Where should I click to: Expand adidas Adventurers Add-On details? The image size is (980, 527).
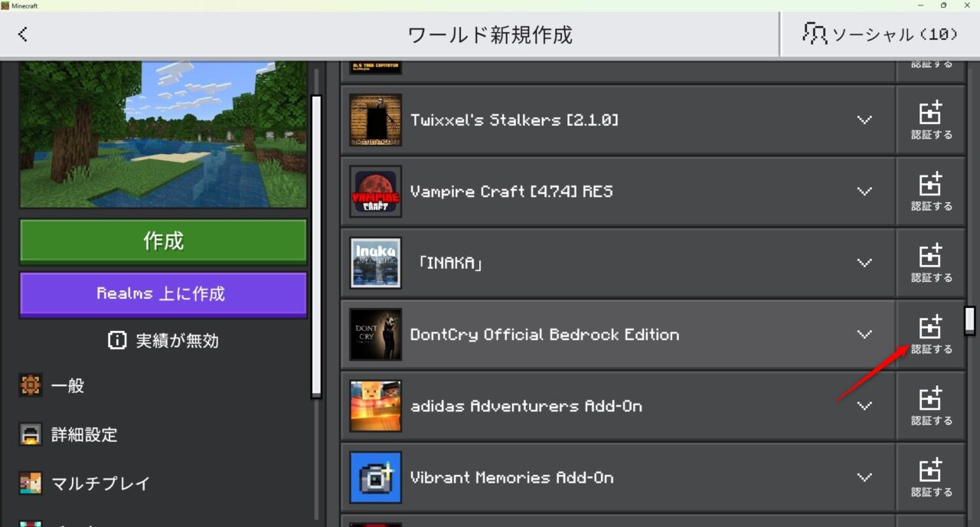pos(864,406)
